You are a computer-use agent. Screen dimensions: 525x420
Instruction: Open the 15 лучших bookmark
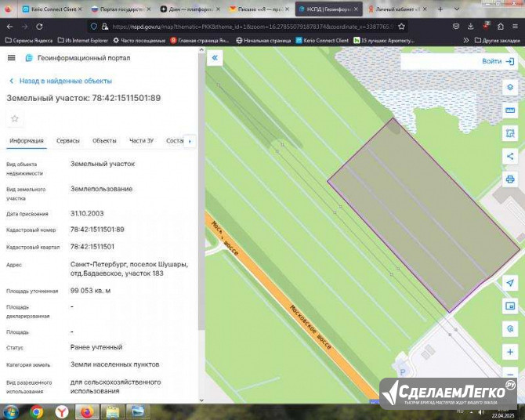coord(385,41)
